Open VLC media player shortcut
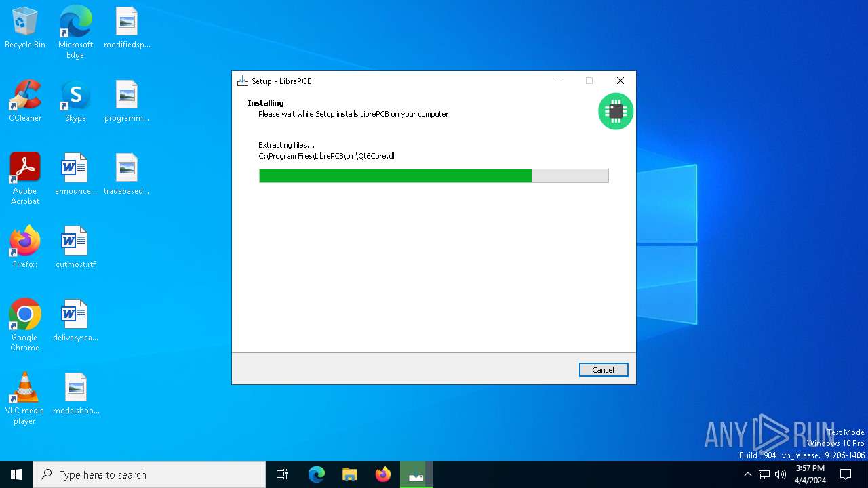Screen dimensions: 868x488 25,399
